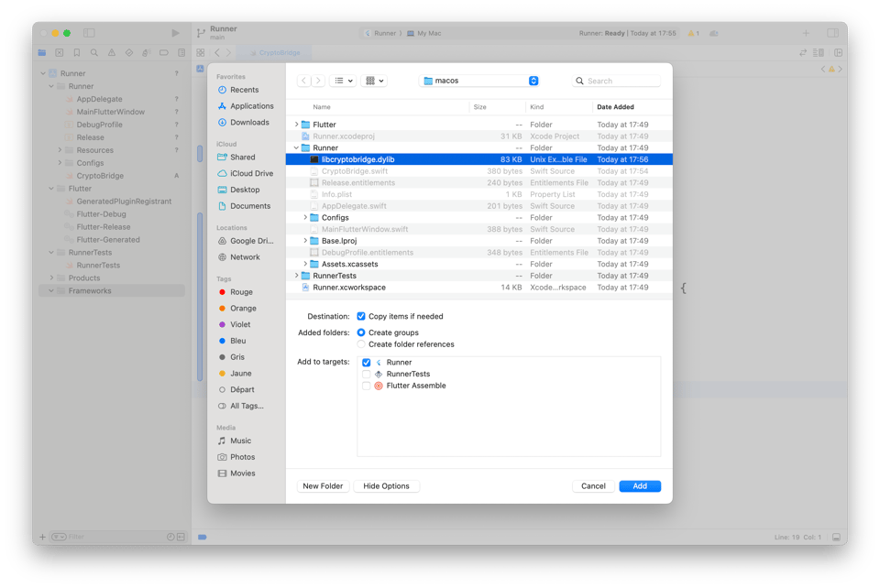Uncheck Copy items if needed
880x588 pixels.
tap(361, 316)
